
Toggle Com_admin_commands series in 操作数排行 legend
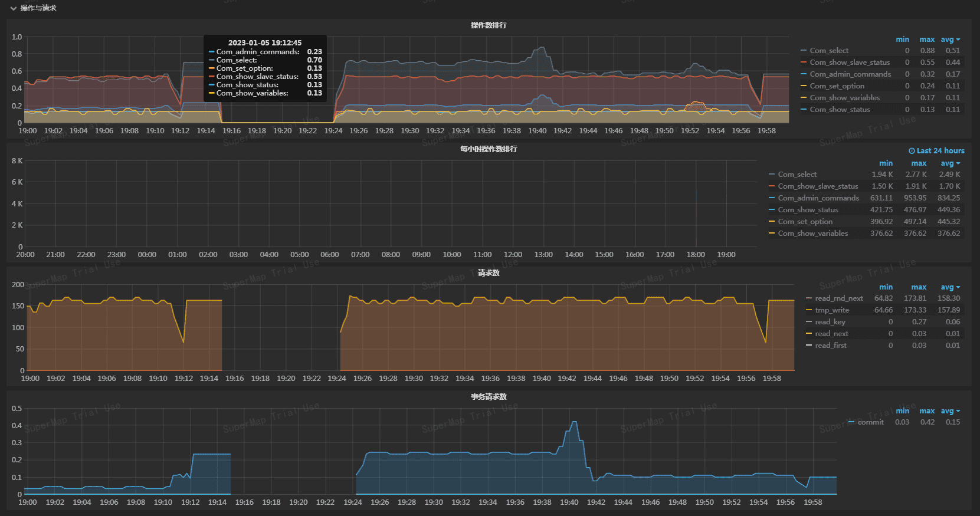tap(850, 74)
